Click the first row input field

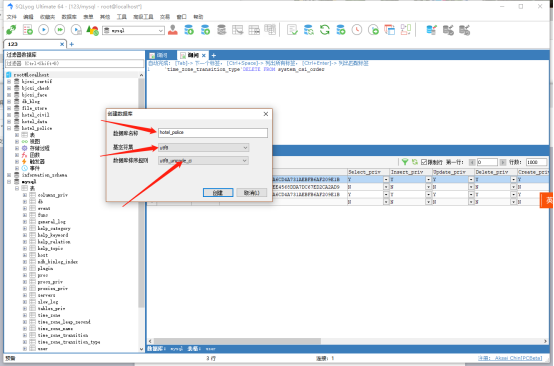pyautogui.click(x=487, y=162)
